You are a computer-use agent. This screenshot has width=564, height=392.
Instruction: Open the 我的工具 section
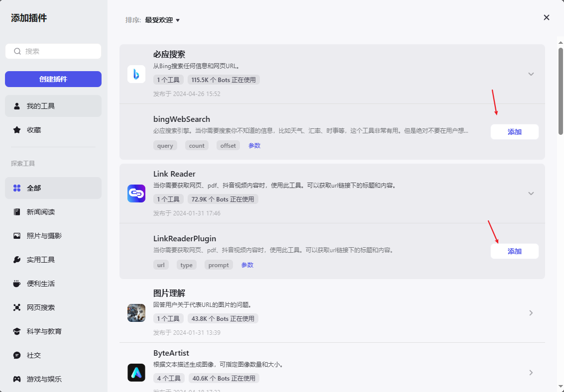tap(53, 106)
